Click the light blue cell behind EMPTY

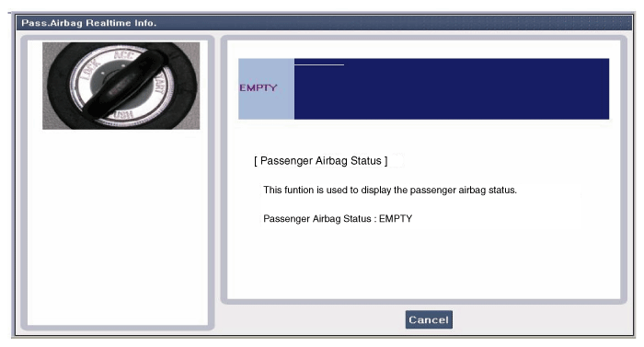click(x=266, y=88)
